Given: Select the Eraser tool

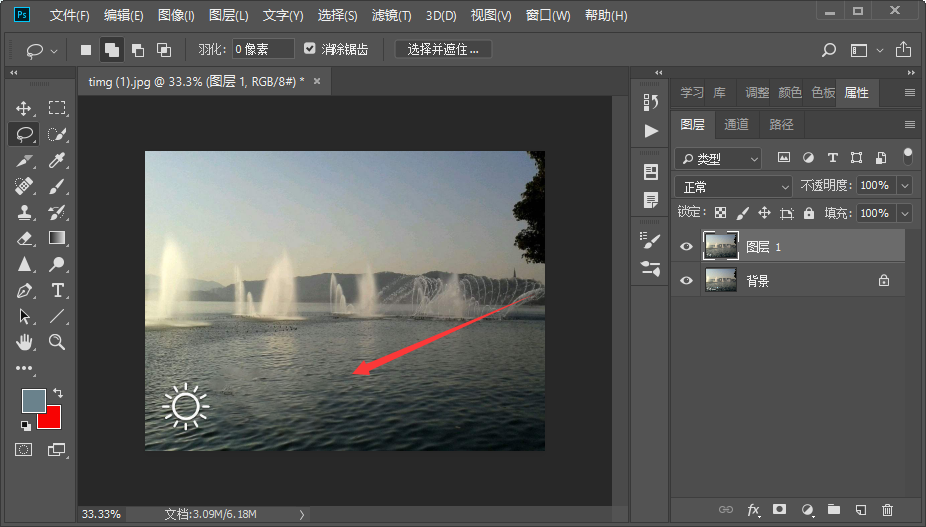Looking at the screenshot, I should tap(25, 238).
